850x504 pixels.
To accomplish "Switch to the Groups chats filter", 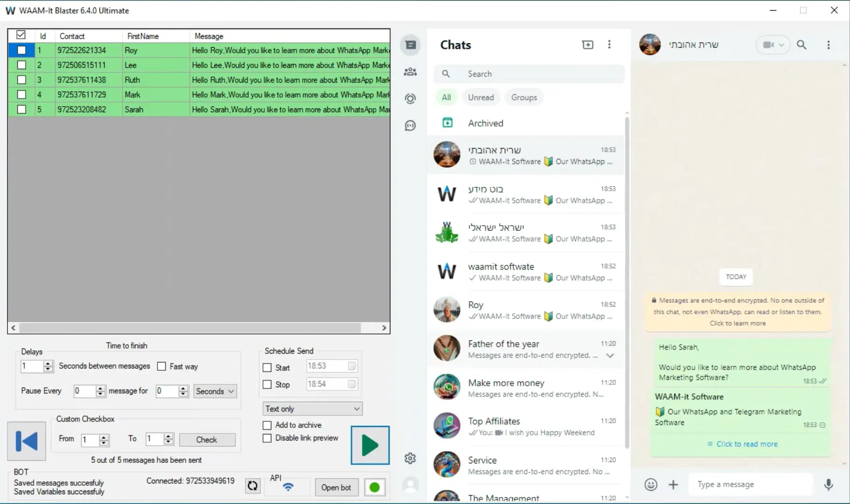I will tap(524, 97).
